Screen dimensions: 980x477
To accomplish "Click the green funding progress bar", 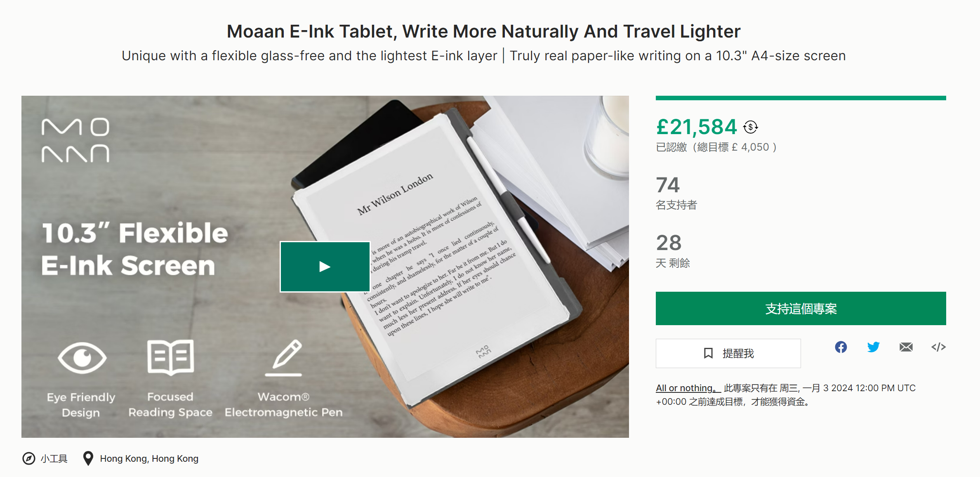I will point(801,98).
